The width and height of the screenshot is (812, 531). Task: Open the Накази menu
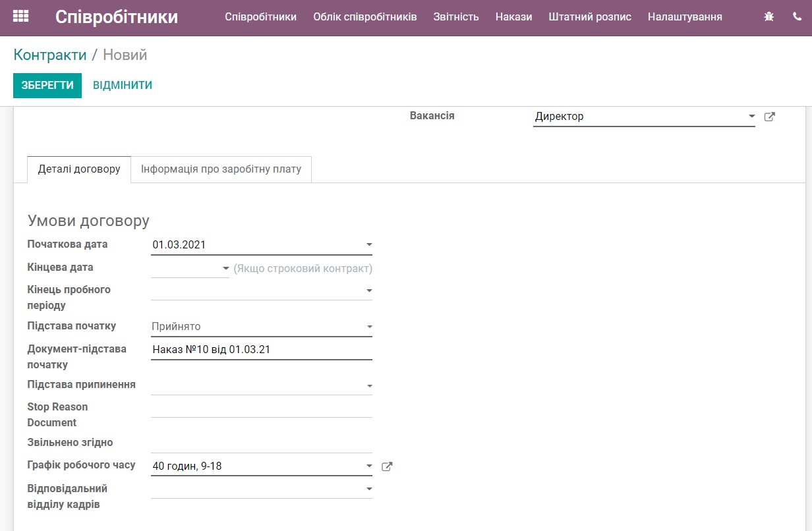pyautogui.click(x=513, y=17)
